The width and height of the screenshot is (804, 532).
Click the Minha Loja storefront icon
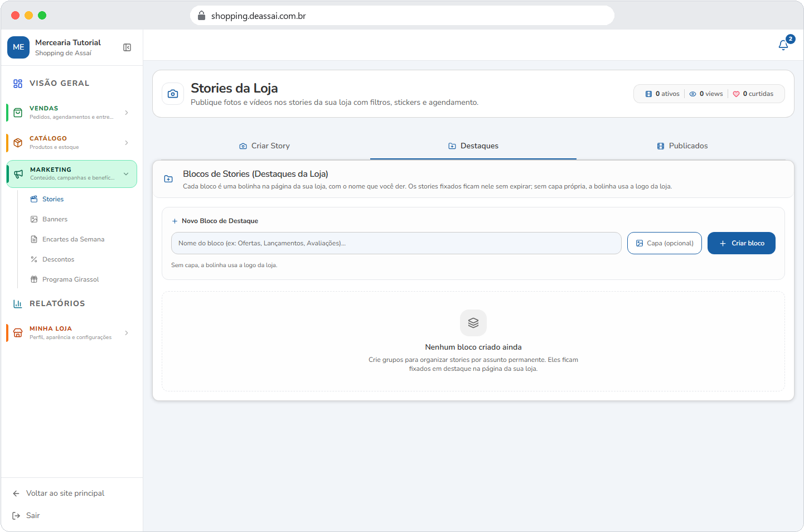(x=18, y=333)
